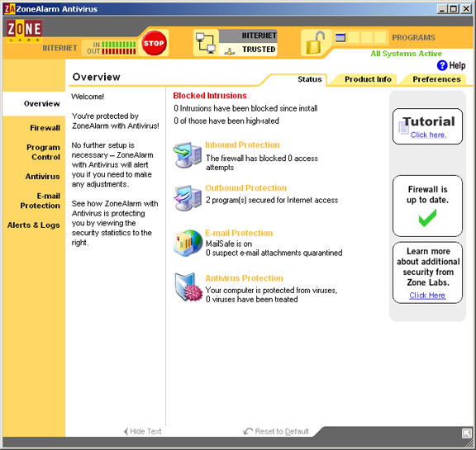The height and width of the screenshot is (450, 476).
Task: Collapse the welcome text with Hide Text
Action: [142, 431]
